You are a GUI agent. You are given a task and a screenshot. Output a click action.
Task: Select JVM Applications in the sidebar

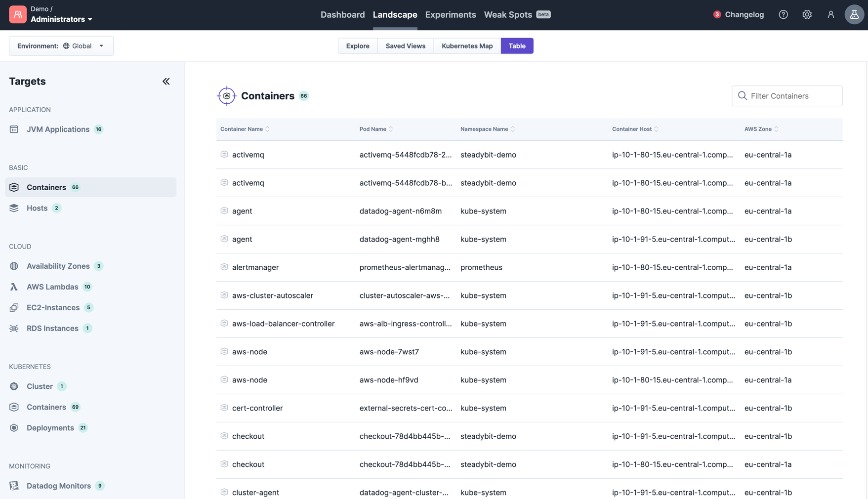tap(58, 129)
